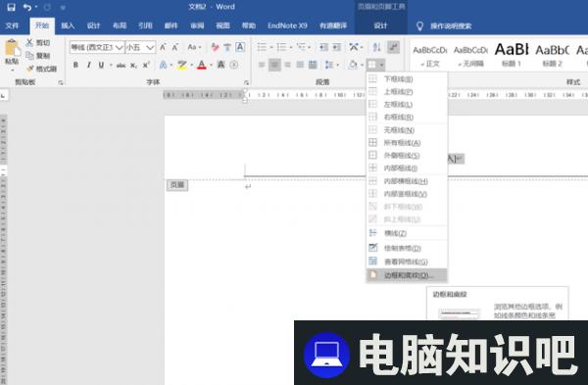Click the paragraph shading bucket icon
The width and height of the screenshot is (588, 385).
tap(353, 65)
